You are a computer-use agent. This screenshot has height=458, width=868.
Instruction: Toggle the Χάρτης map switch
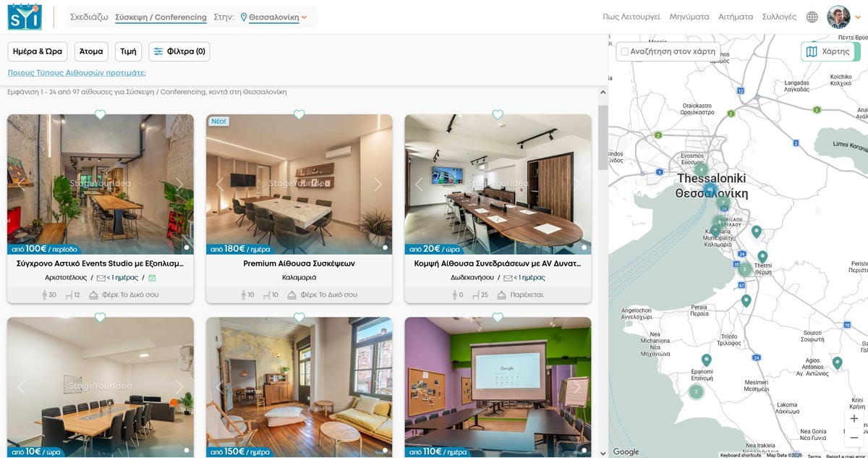[831, 51]
